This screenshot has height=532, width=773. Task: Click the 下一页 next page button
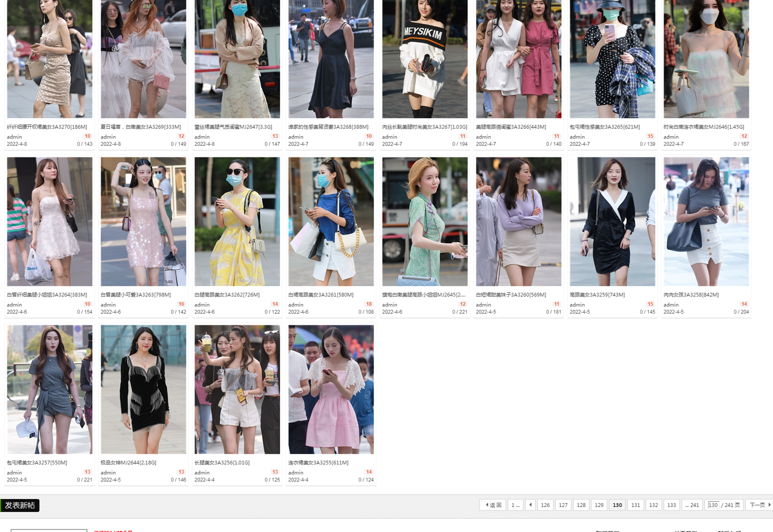tap(760, 505)
